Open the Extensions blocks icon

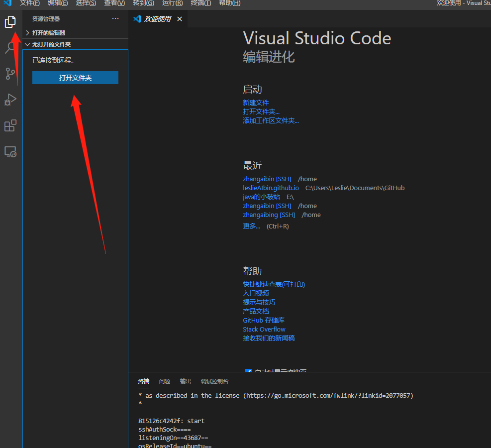10,125
